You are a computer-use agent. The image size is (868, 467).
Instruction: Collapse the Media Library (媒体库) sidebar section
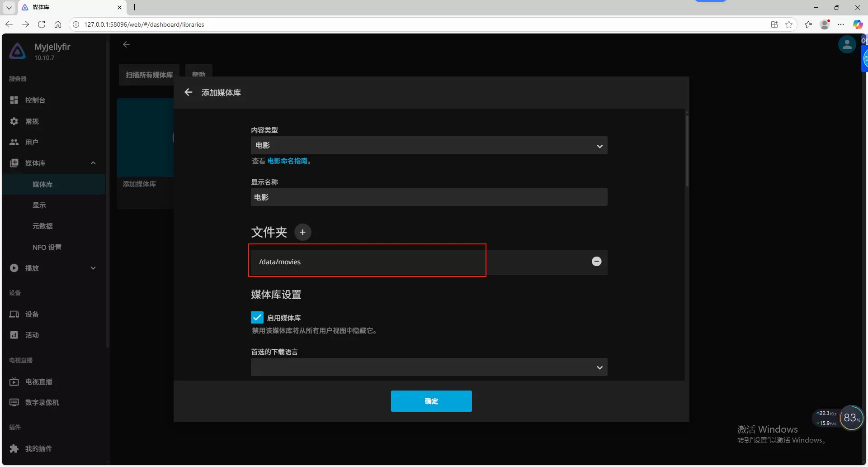click(x=93, y=163)
